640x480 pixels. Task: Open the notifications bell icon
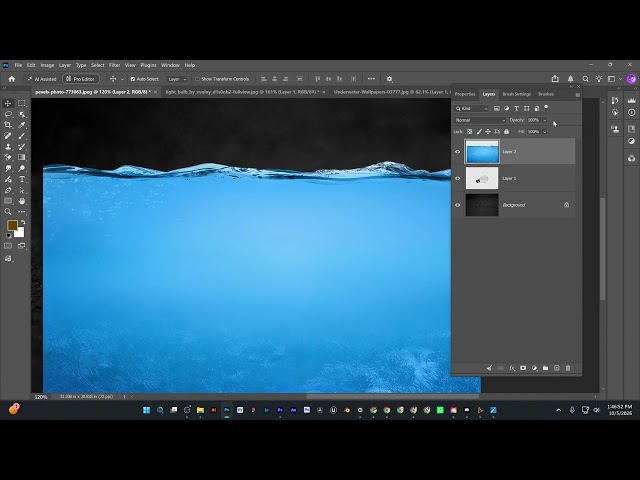(x=570, y=79)
